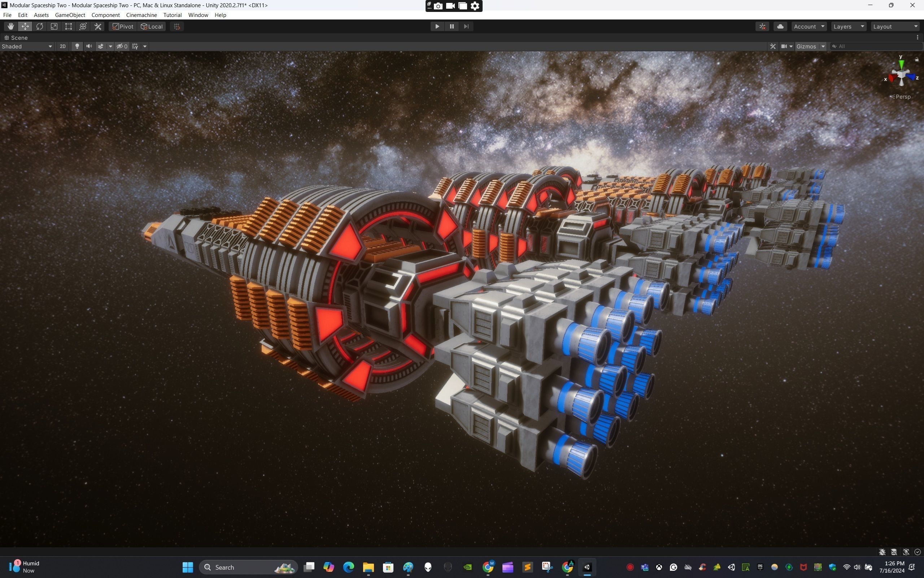Toggle hidden objects visibility counter
Image resolution: width=924 pixels, height=578 pixels.
point(122,46)
